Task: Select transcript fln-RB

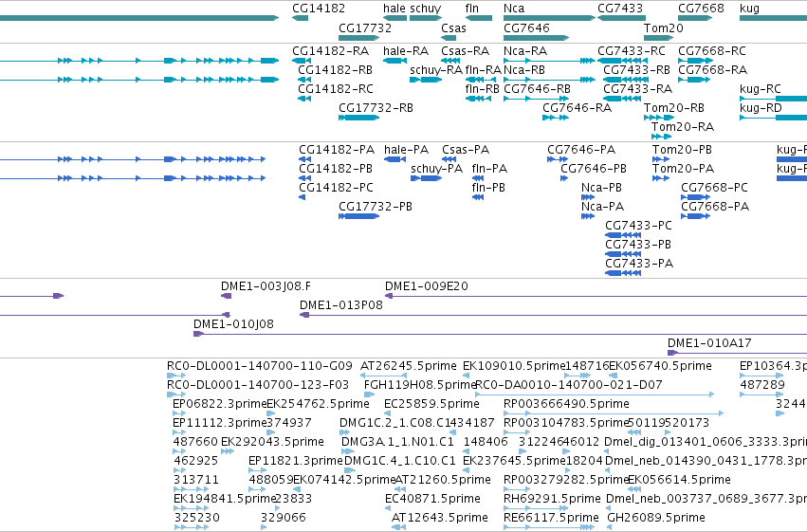Action: [x=483, y=89]
